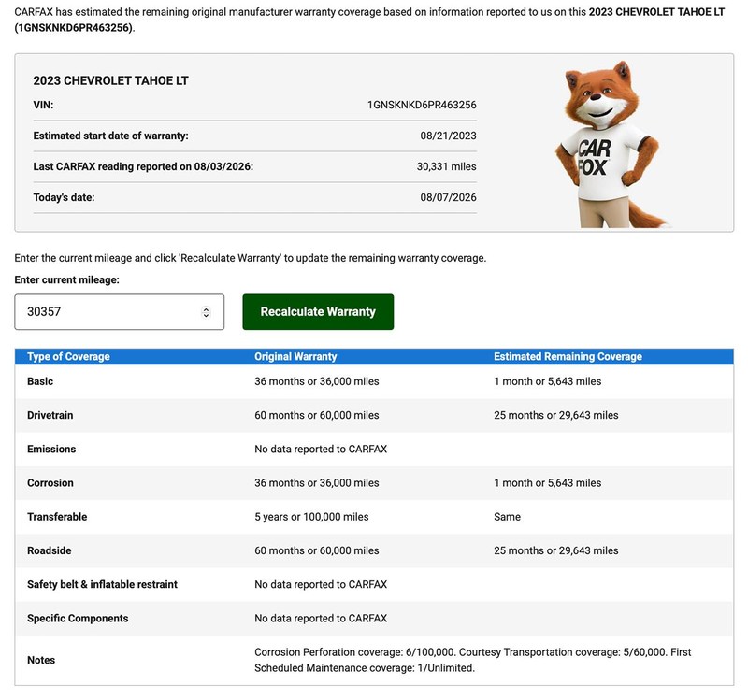Click today's date value 08/07/2026

point(449,197)
